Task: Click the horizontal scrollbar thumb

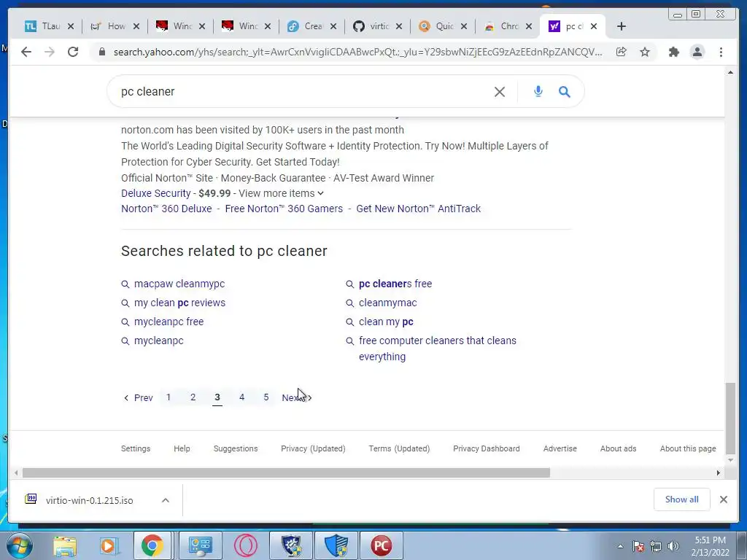Action: coord(286,472)
